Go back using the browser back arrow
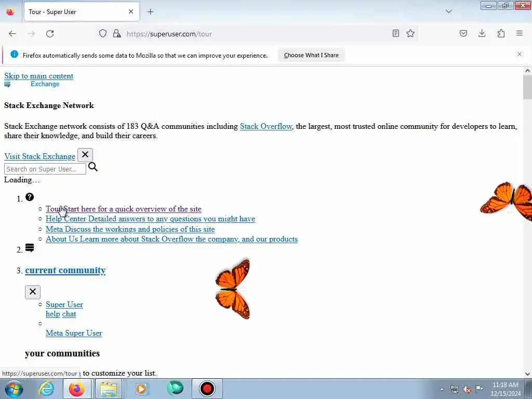The image size is (532, 399). 12,34
